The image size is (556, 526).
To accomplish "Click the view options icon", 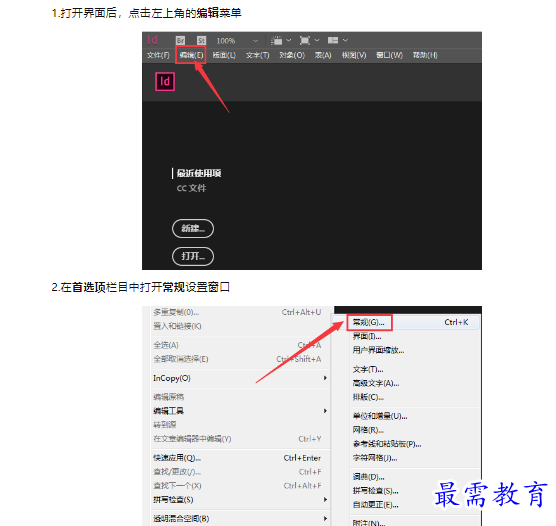I will tap(276, 40).
